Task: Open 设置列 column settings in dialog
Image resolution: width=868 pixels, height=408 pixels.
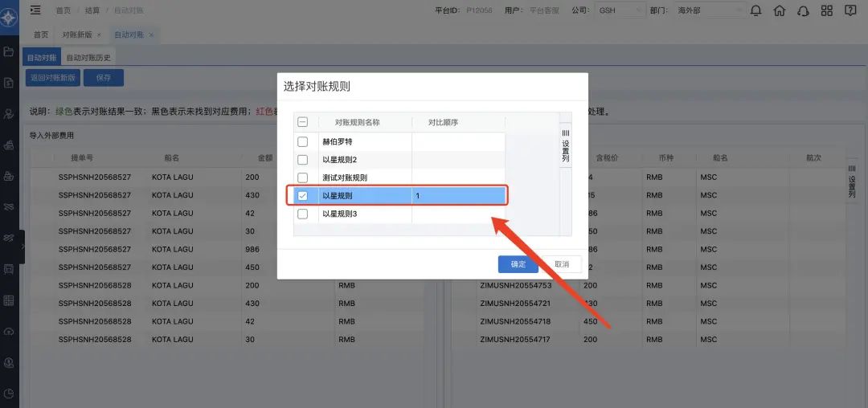Action: click(565, 145)
